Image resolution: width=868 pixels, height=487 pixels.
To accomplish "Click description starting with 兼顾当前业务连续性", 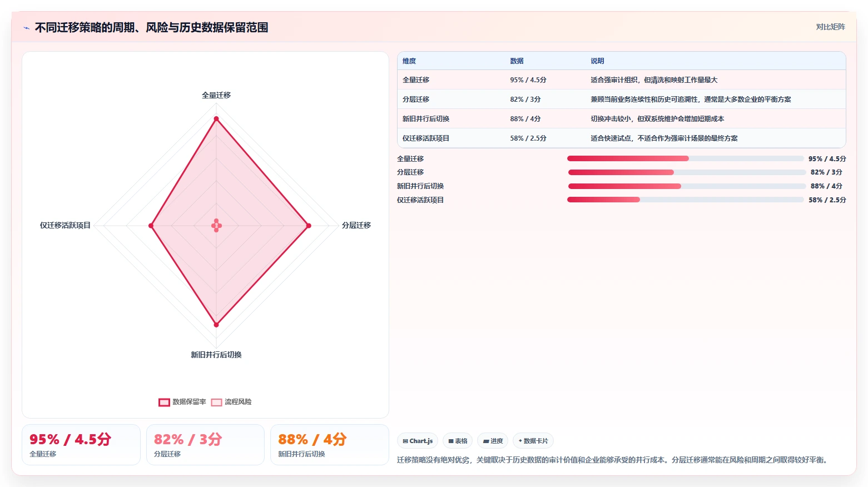I will [x=691, y=100].
